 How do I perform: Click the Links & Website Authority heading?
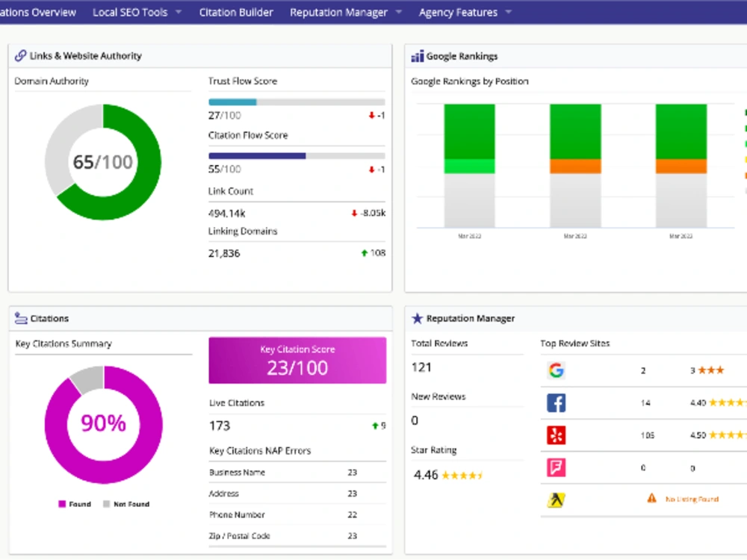coord(86,56)
